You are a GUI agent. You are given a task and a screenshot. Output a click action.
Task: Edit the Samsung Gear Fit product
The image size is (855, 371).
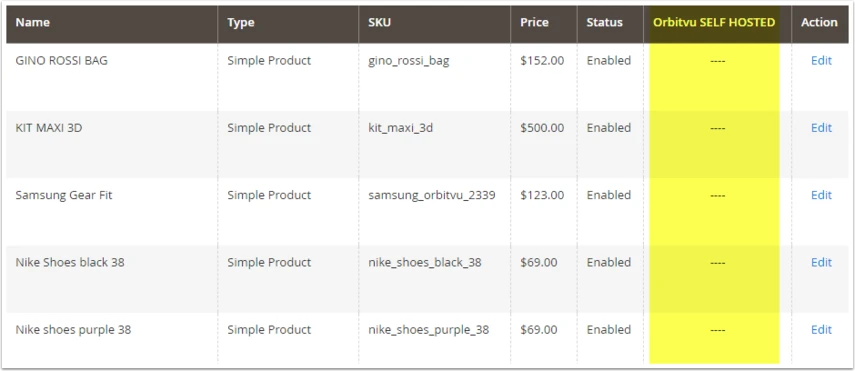click(x=821, y=195)
